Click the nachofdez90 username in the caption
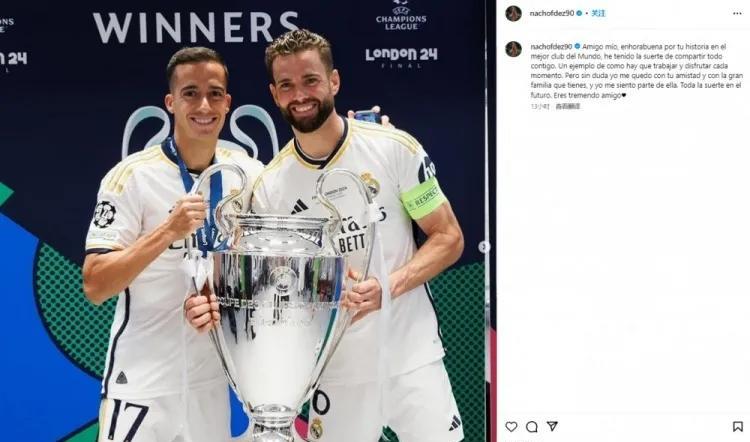 click(551, 46)
